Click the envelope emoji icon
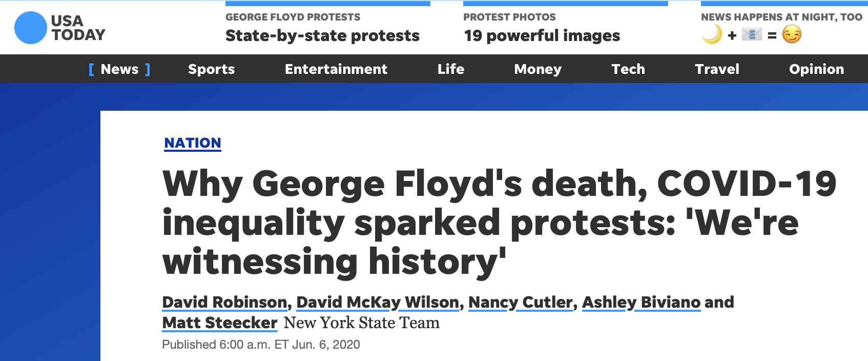The image size is (868, 361). tap(752, 35)
